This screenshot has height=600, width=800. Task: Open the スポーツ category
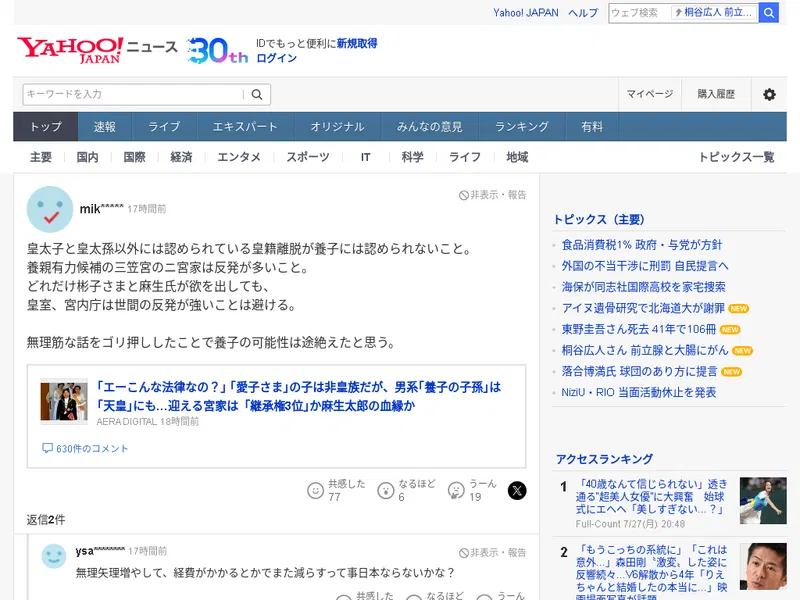pyautogui.click(x=308, y=157)
